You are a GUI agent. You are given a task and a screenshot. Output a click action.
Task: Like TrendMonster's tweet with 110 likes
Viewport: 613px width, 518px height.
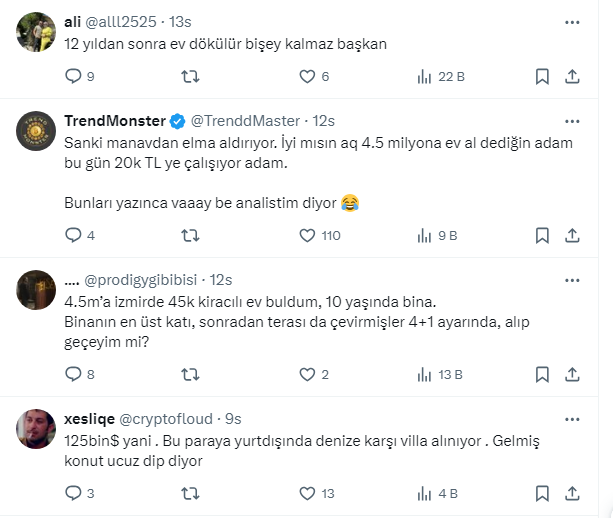308,236
